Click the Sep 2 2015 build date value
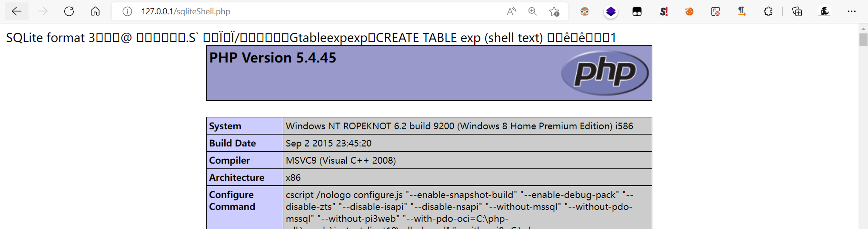 click(x=329, y=143)
